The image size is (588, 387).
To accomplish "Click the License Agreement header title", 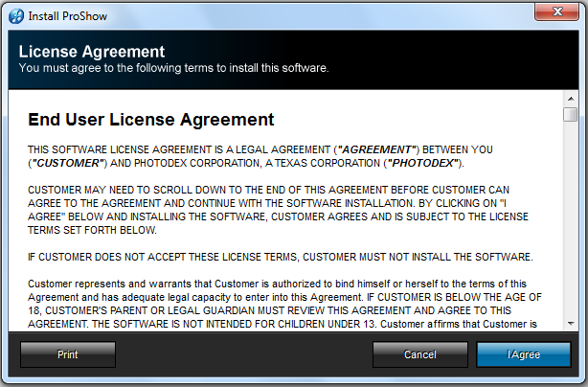I will [x=92, y=52].
